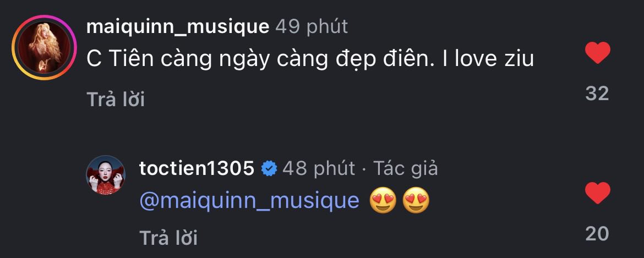Open maiquinn_musique's profile picture

(x=44, y=48)
